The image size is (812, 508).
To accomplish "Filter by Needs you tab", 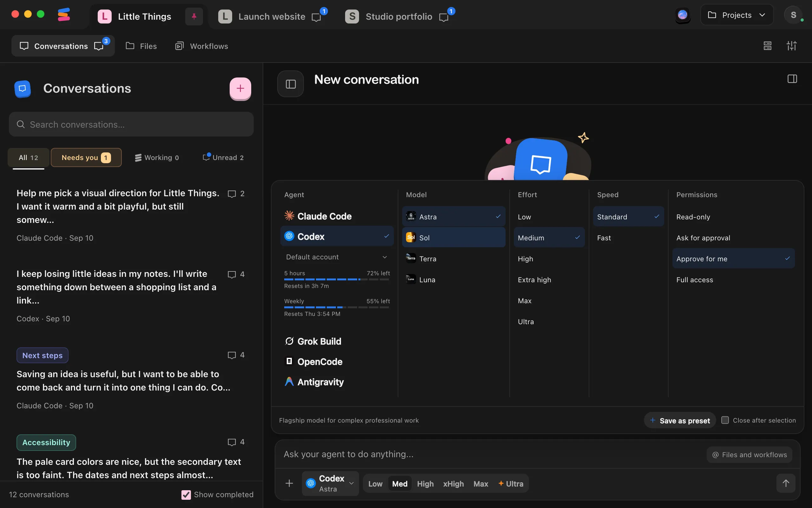I will pos(86,157).
